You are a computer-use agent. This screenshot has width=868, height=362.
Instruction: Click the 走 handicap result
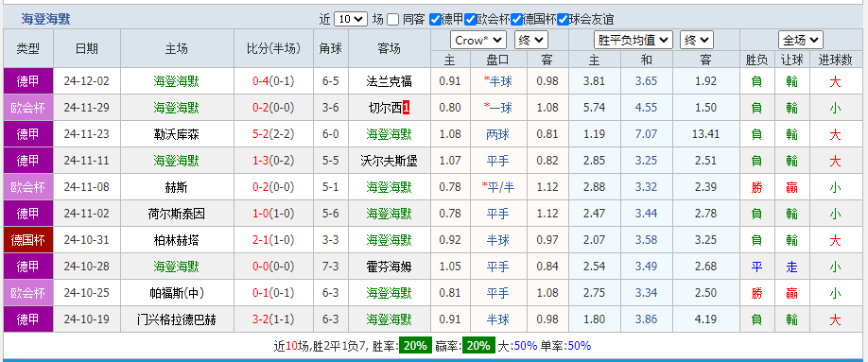(791, 267)
